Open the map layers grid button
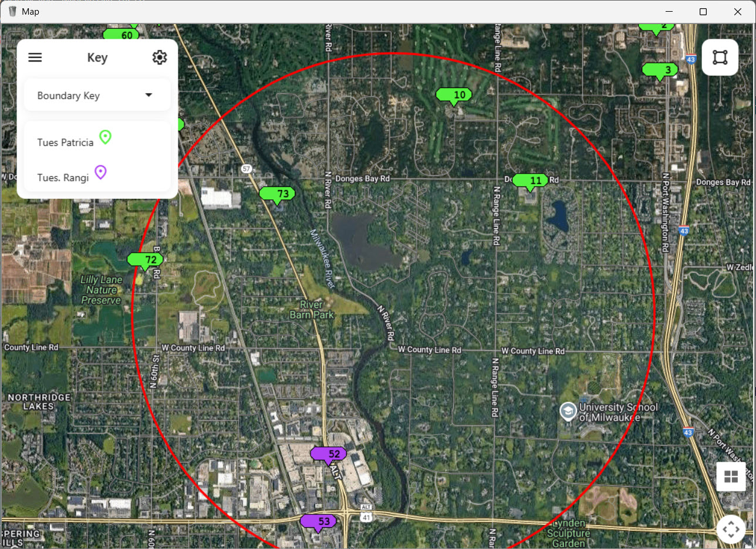The width and height of the screenshot is (756, 549). (x=731, y=476)
